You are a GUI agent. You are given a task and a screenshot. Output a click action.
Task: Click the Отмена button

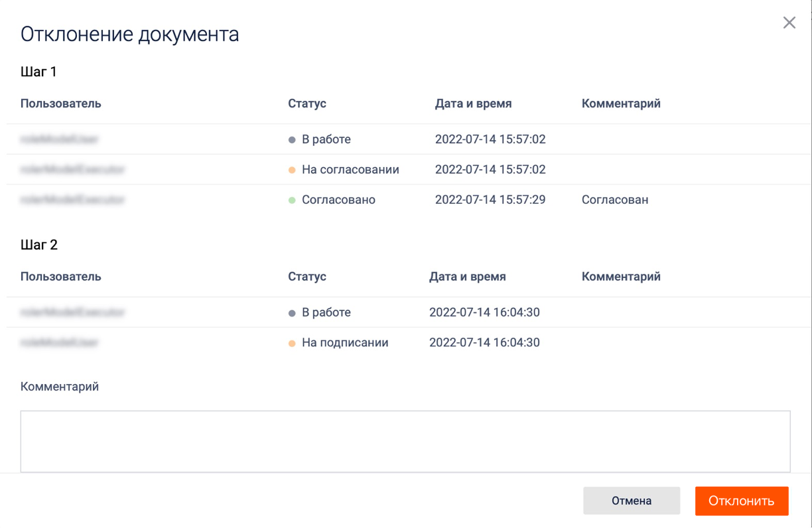click(631, 501)
